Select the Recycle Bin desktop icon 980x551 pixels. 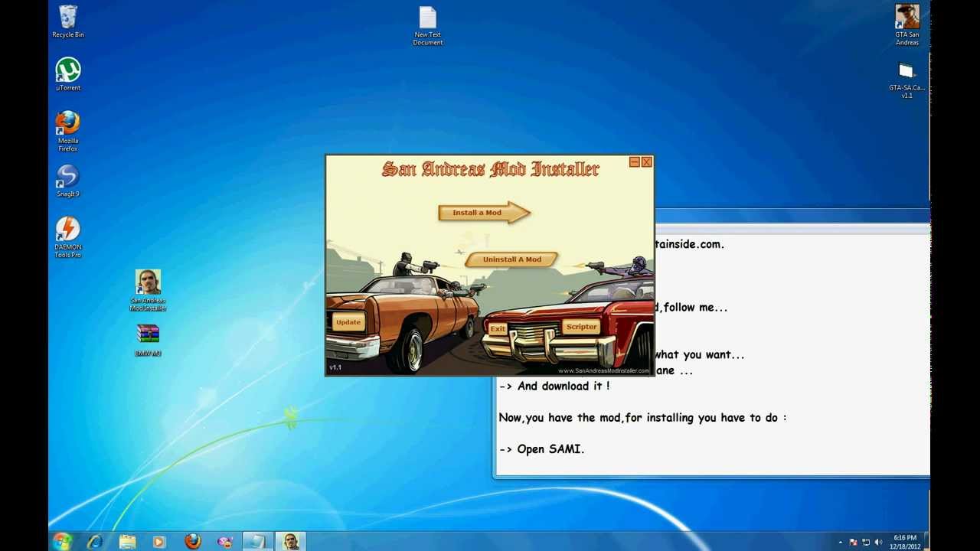coord(68,21)
